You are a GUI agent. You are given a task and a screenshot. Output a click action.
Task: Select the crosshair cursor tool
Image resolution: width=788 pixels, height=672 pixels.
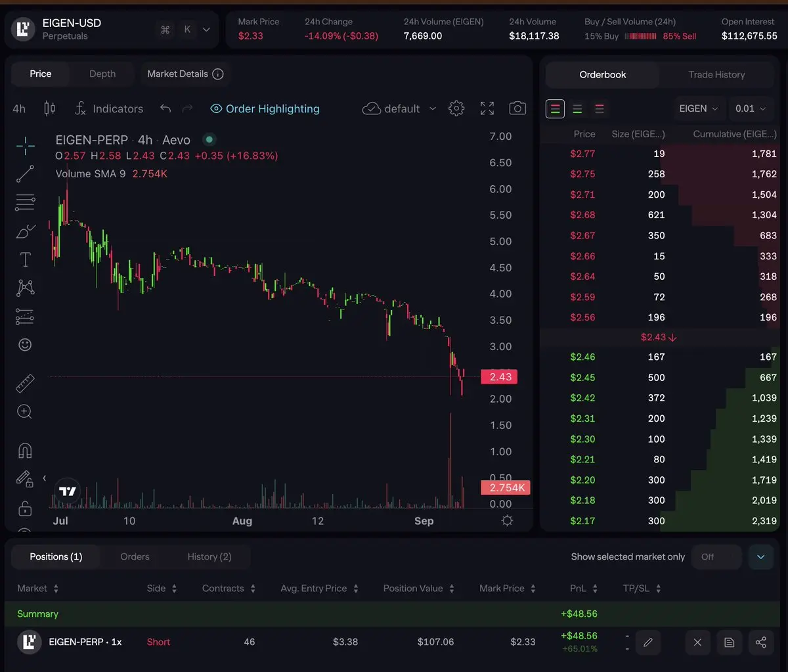tap(25, 146)
